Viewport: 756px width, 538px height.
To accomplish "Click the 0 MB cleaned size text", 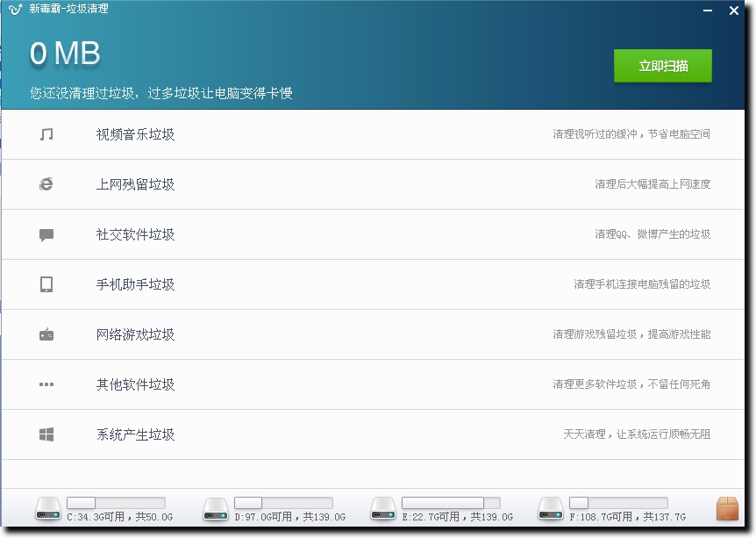I will coord(65,53).
